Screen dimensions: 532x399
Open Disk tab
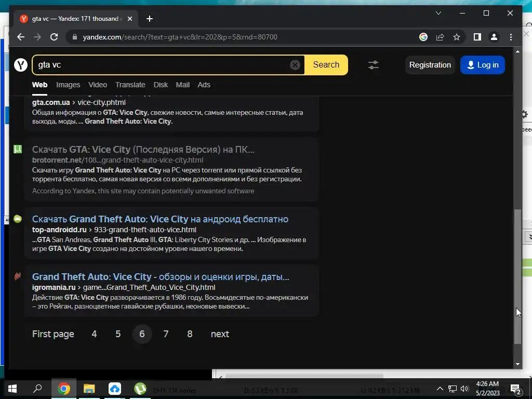point(161,85)
